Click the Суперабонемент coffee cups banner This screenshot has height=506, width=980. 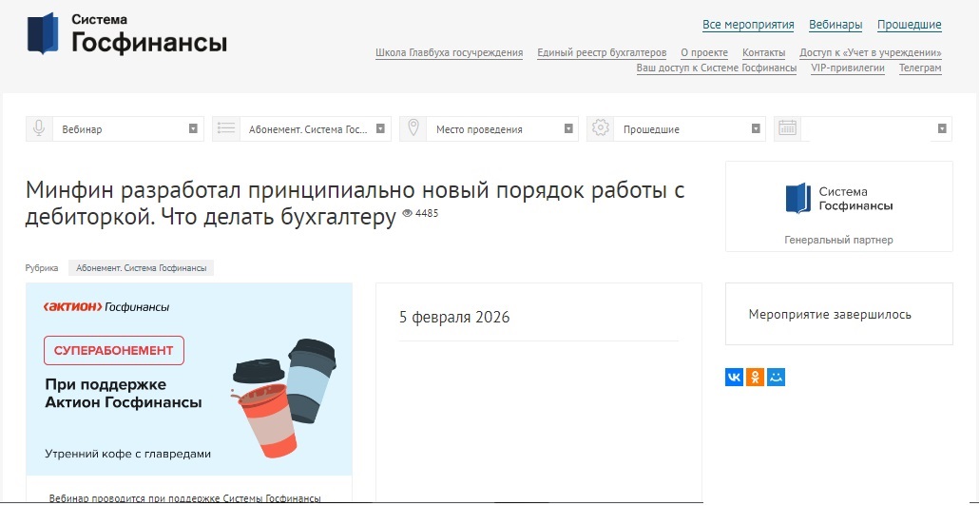coord(189,379)
